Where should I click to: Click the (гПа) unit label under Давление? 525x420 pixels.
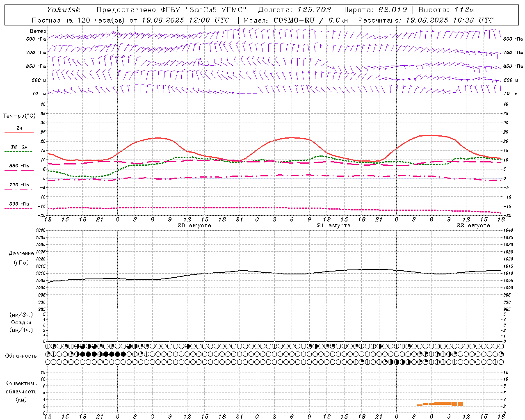21,262
